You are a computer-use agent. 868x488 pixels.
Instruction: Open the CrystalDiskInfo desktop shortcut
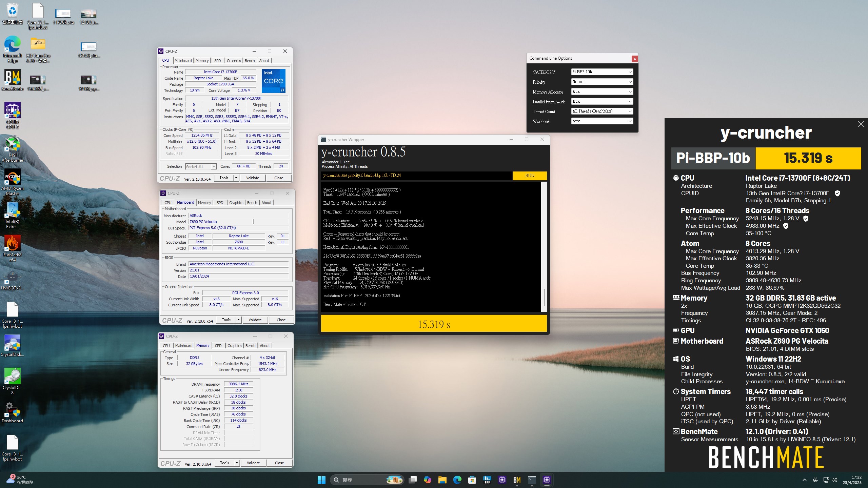tap(12, 346)
